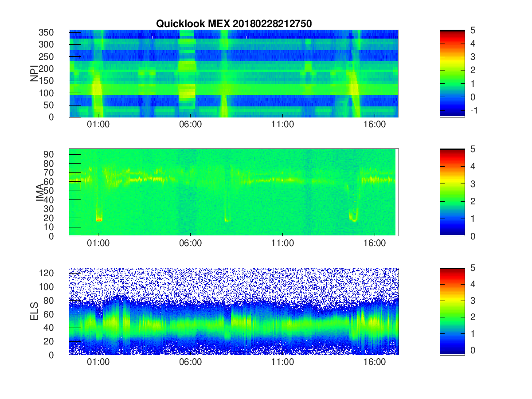The image size is (532, 399).
Task: Click the 01:00 time label under NPI panel
Action: tap(98, 125)
